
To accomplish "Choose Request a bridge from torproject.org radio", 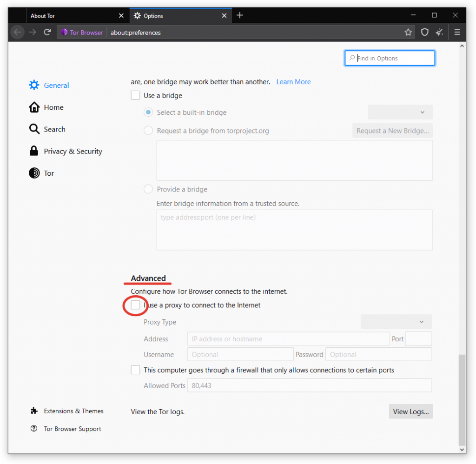I will 148,131.
